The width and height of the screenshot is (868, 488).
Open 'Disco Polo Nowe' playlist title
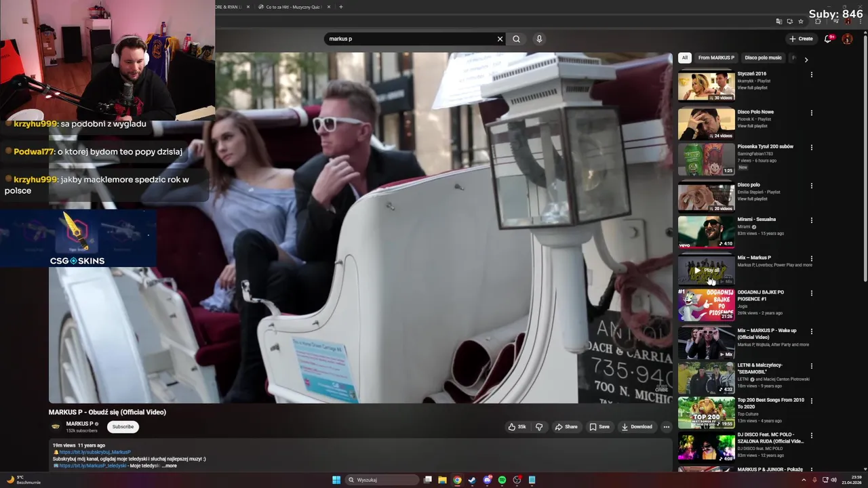coord(755,112)
